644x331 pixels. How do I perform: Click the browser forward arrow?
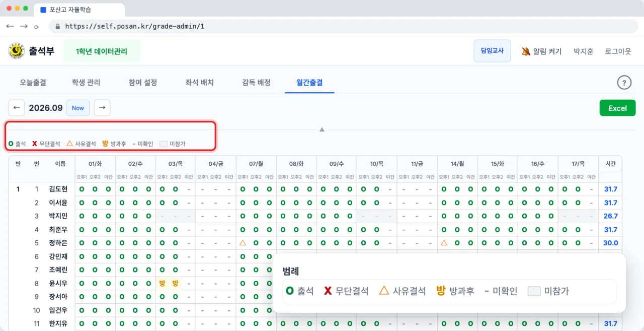(x=24, y=26)
